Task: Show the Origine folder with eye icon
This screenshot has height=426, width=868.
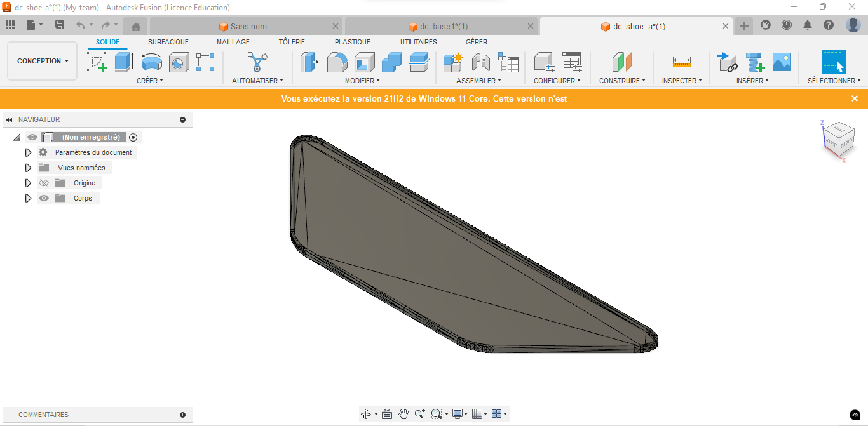Action: click(x=44, y=183)
